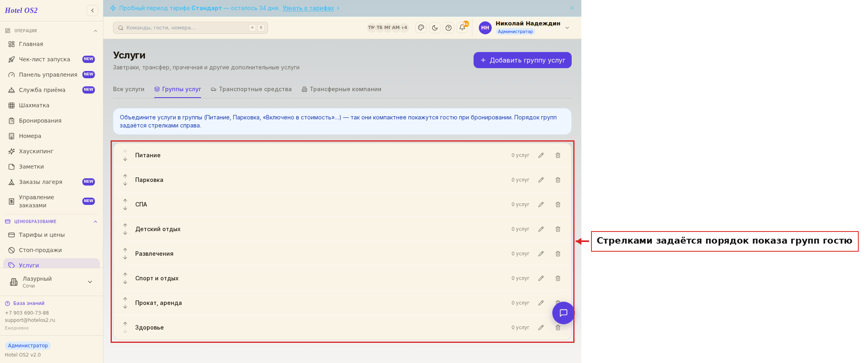Open Номера in sidebar
Image resolution: width=868 pixels, height=363 pixels.
(51, 136)
